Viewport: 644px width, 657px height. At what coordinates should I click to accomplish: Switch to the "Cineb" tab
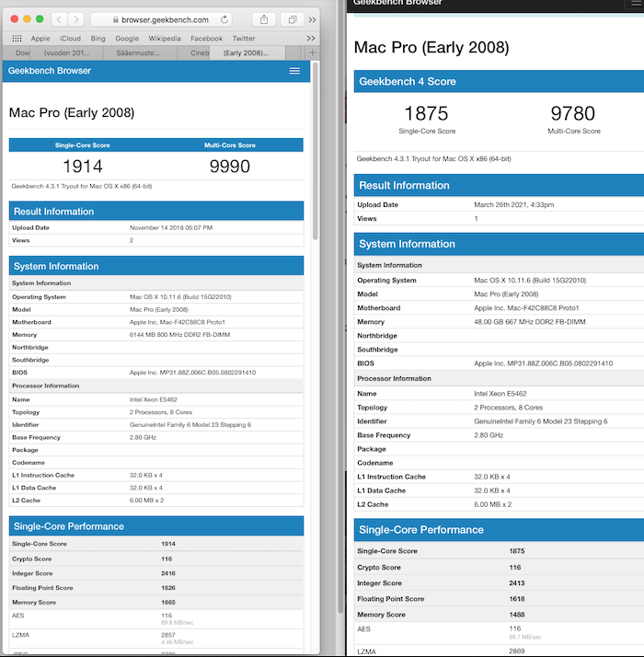[x=194, y=52]
